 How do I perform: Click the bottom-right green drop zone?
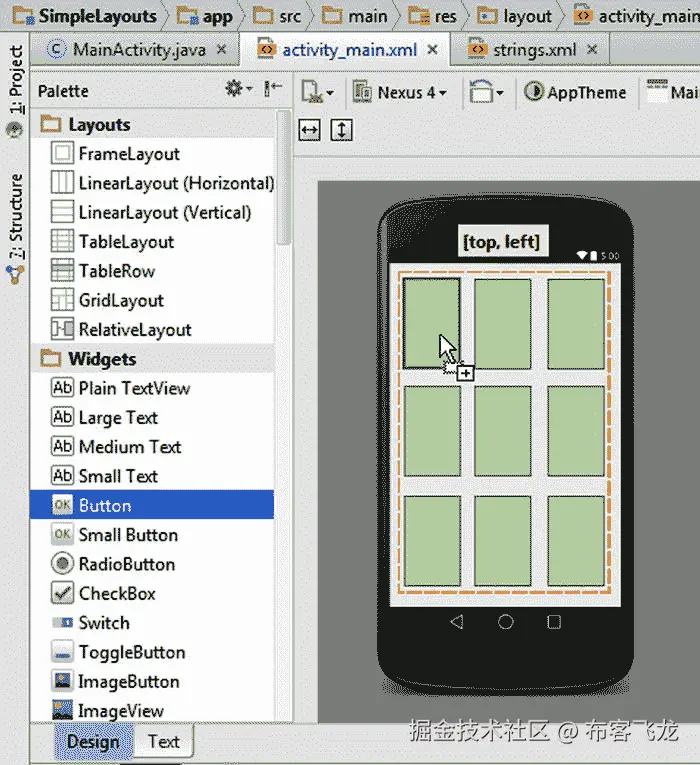tap(576, 541)
